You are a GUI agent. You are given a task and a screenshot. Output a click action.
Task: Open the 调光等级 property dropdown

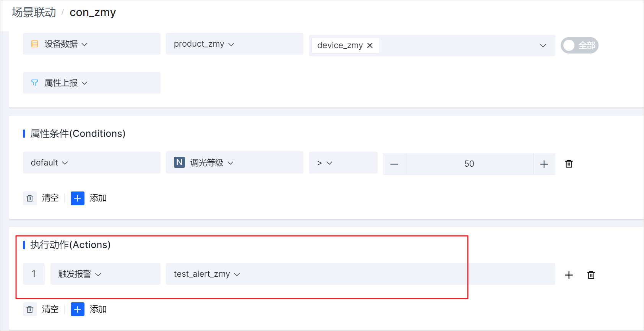[x=234, y=163]
